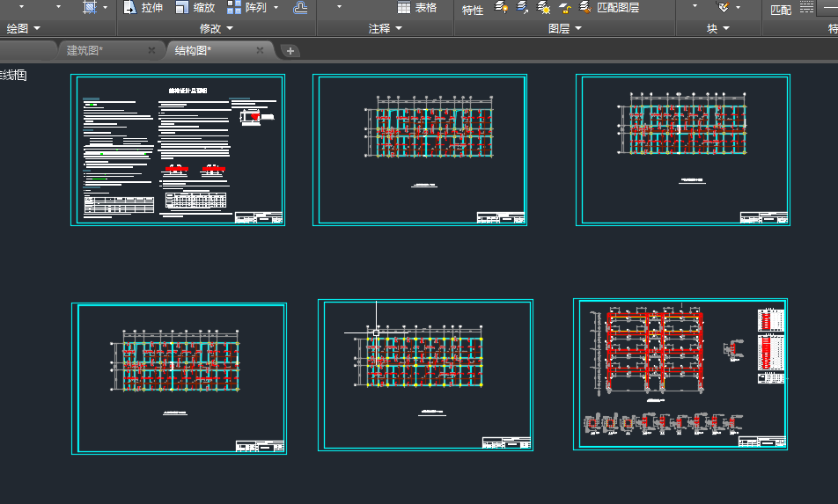This screenshot has height=504, width=838.
Task: Insert a Table (表格)
Action: click(416, 8)
